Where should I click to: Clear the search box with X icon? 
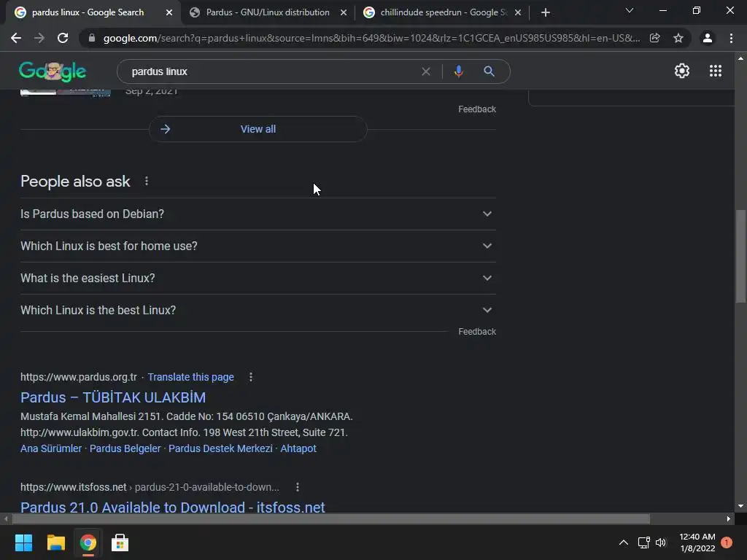[426, 71]
